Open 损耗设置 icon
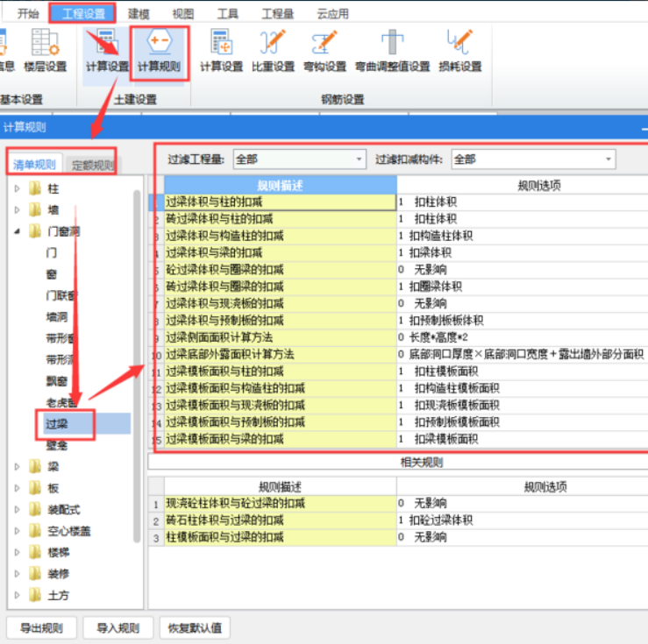 (x=459, y=51)
